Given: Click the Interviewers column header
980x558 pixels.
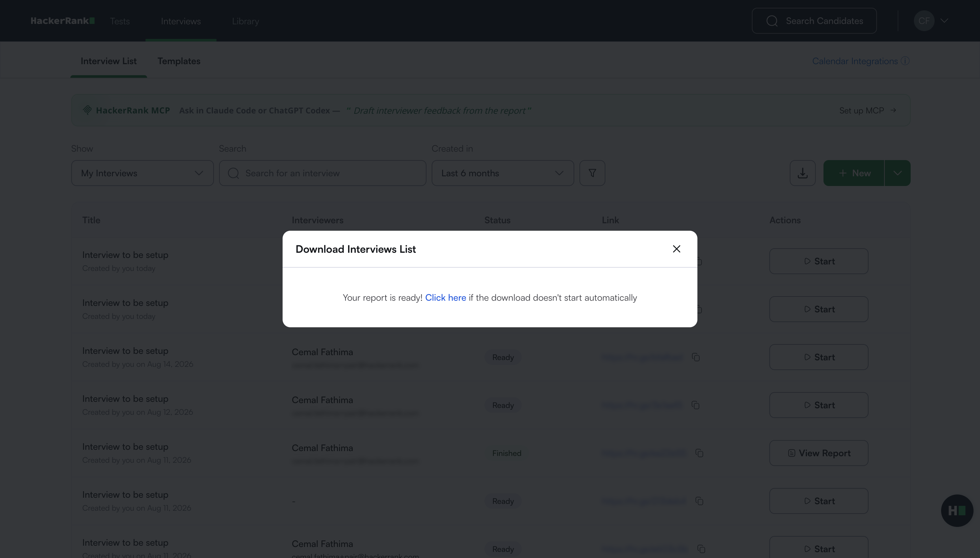Looking at the screenshot, I should [x=317, y=220].
